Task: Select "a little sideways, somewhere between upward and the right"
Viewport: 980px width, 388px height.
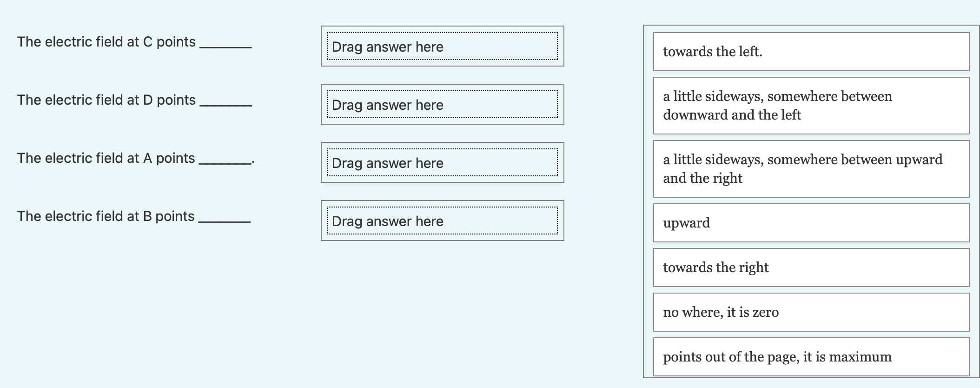Action: (811, 167)
